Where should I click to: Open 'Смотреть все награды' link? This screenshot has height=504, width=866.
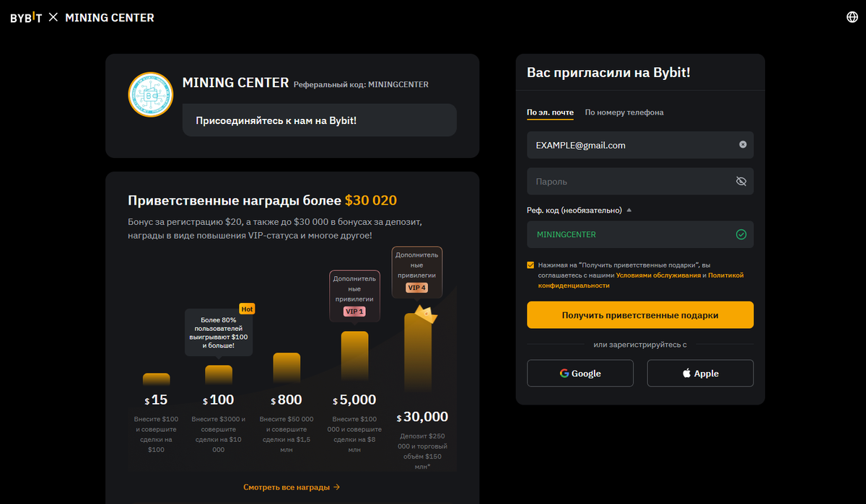tap(292, 487)
